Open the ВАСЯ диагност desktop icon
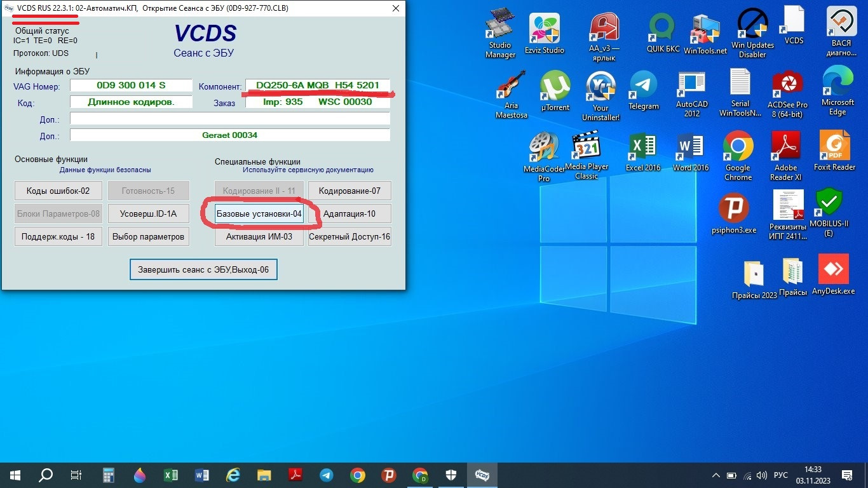Screen dimensions: 868x488 click(841, 32)
